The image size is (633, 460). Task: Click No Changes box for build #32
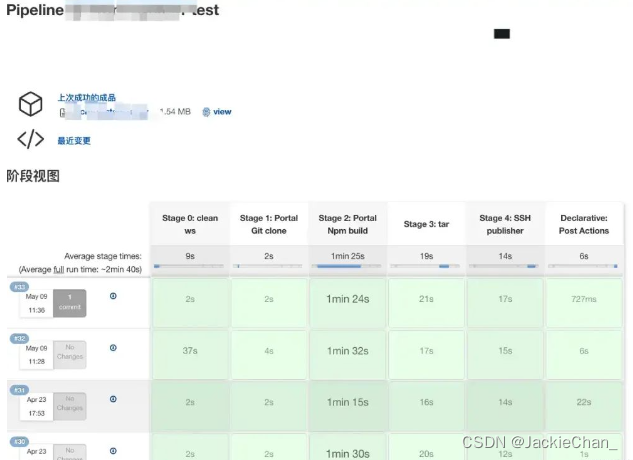pyautogui.click(x=70, y=355)
